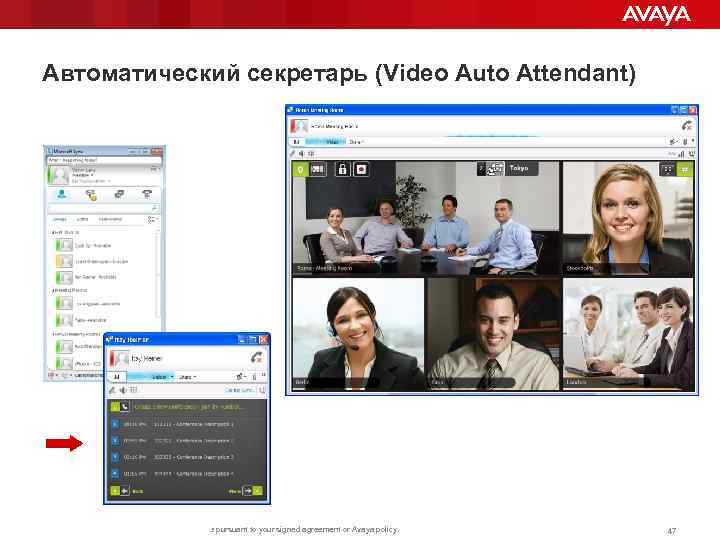The image size is (720, 540).
Task: Click the microphone icon in small call window
Action: point(254,377)
